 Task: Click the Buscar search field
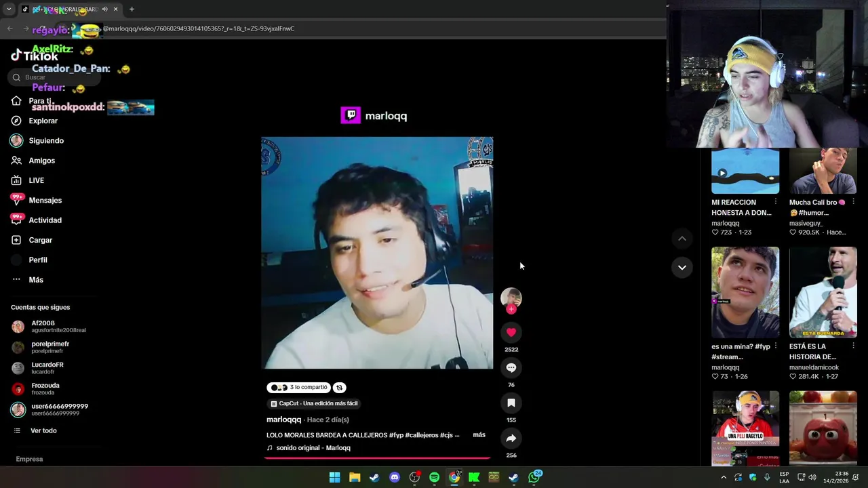(54, 77)
